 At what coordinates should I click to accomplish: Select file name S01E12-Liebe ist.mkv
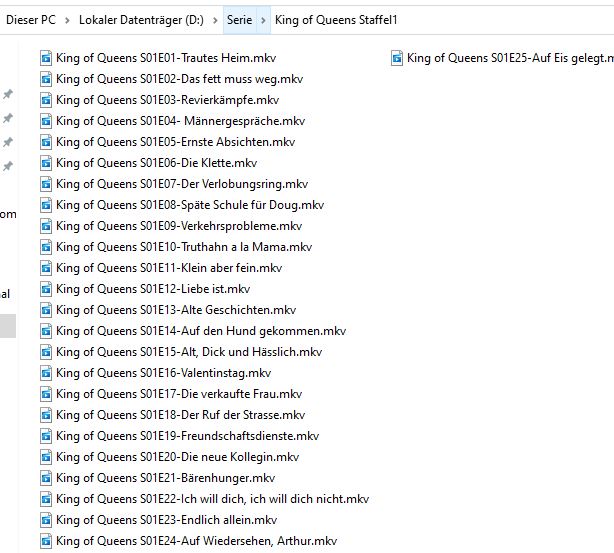(x=153, y=289)
